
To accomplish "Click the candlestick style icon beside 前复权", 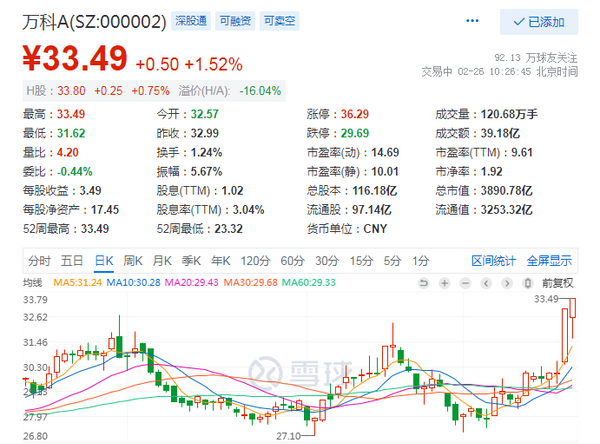I will coord(528,283).
